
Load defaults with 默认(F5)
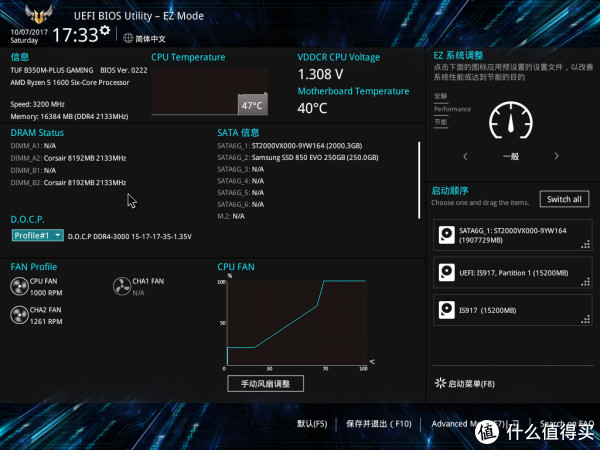[312, 424]
